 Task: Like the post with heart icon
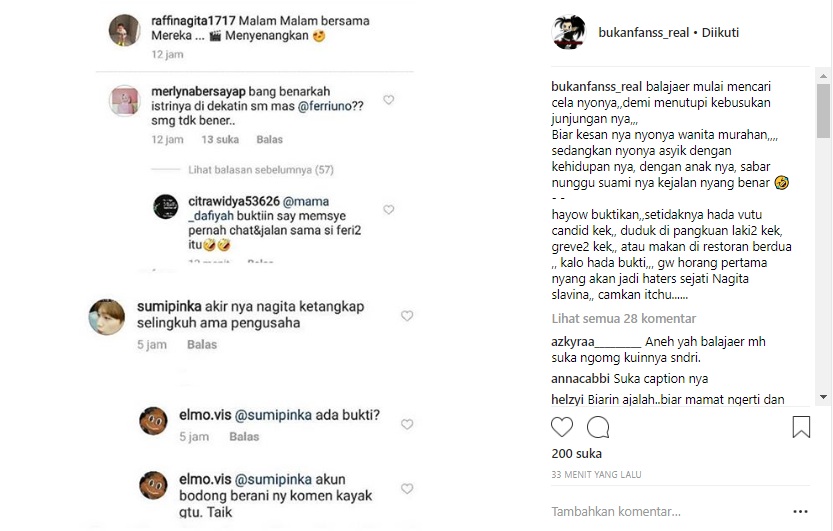click(562, 427)
